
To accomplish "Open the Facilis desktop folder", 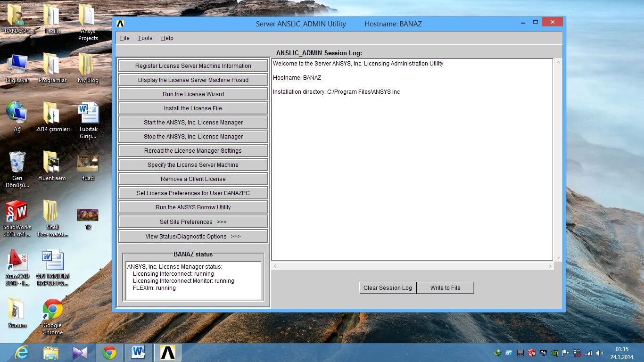I will [52, 19].
